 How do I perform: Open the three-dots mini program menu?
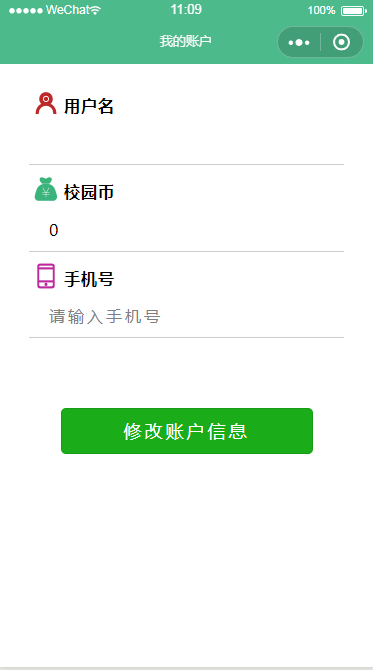click(299, 42)
